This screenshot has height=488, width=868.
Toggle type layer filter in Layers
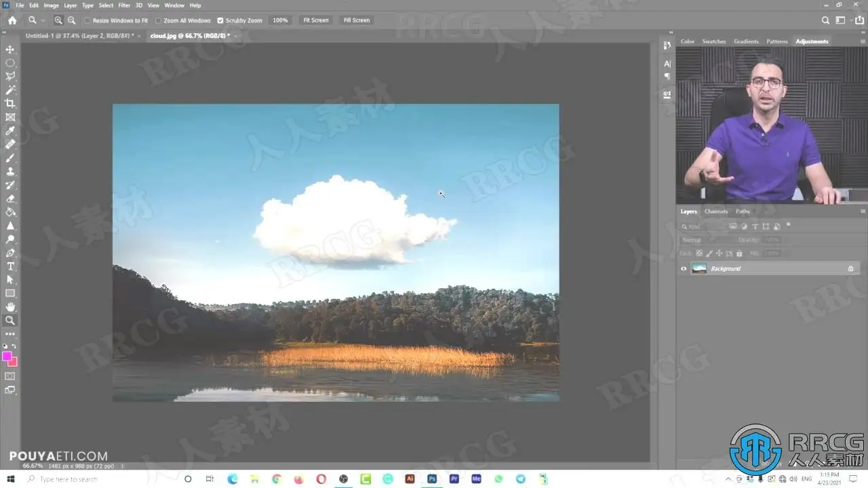[755, 226]
